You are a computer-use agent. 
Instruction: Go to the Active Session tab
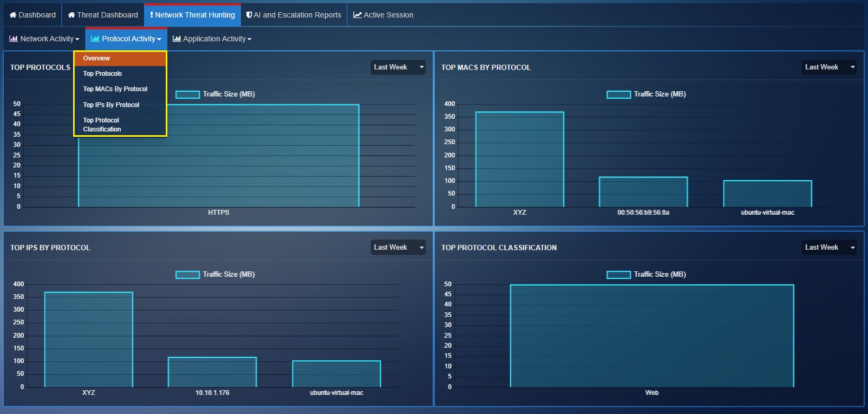tap(383, 15)
